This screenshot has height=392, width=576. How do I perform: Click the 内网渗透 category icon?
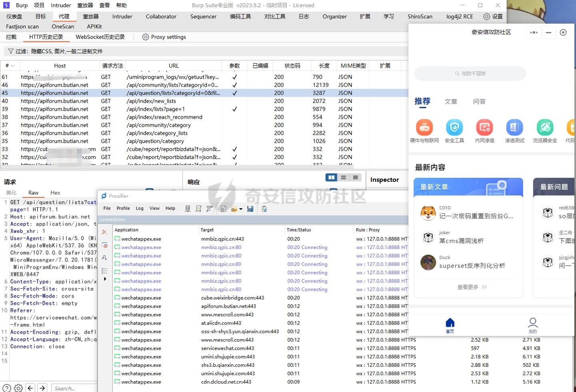tap(484, 127)
